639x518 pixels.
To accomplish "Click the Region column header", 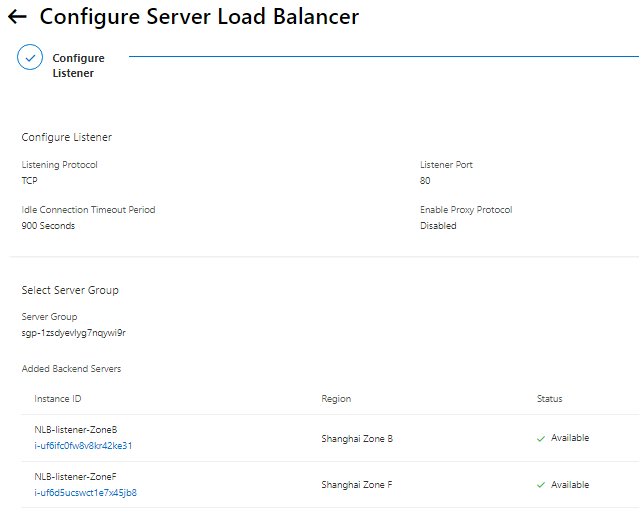I will coord(336,399).
